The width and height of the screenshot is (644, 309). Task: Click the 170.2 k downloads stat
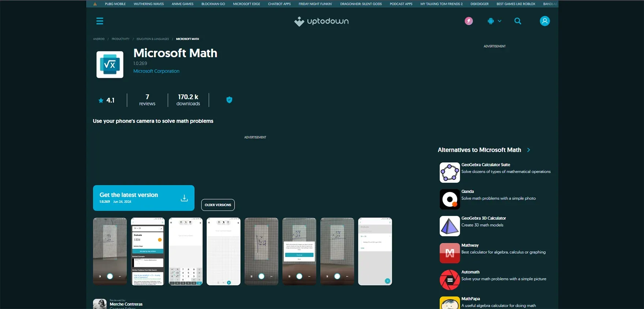pos(188,100)
